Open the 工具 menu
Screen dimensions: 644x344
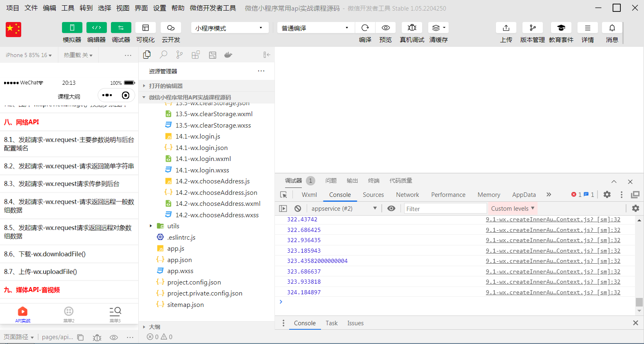click(x=68, y=8)
